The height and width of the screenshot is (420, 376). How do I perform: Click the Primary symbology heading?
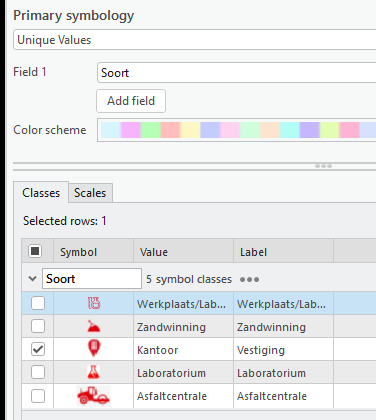(x=73, y=16)
